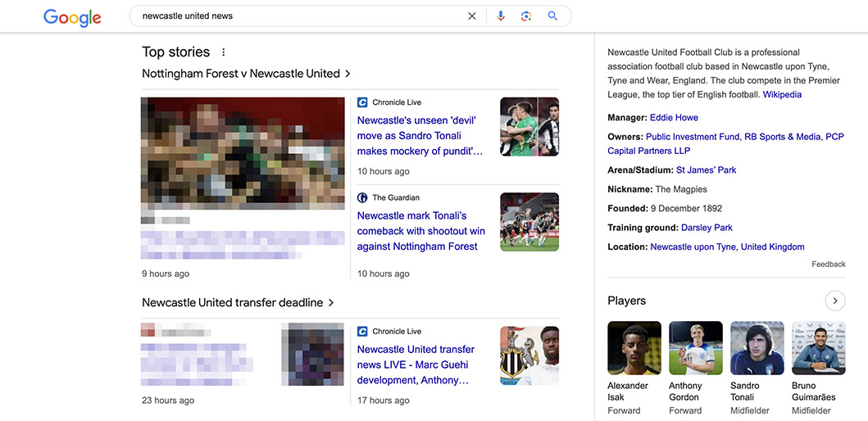Click the first Chronicle Live source icon
868x421 pixels.
(x=362, y=102)
